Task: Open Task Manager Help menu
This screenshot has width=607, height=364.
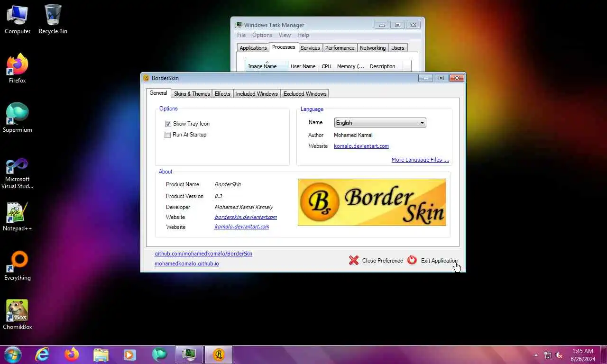Action: click(x=303, y=35)
